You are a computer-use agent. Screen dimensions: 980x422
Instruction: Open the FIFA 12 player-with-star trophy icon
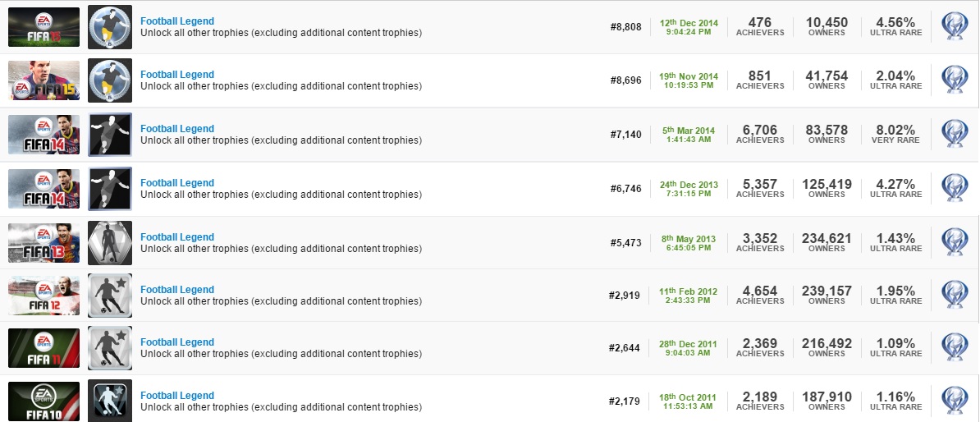109,295
